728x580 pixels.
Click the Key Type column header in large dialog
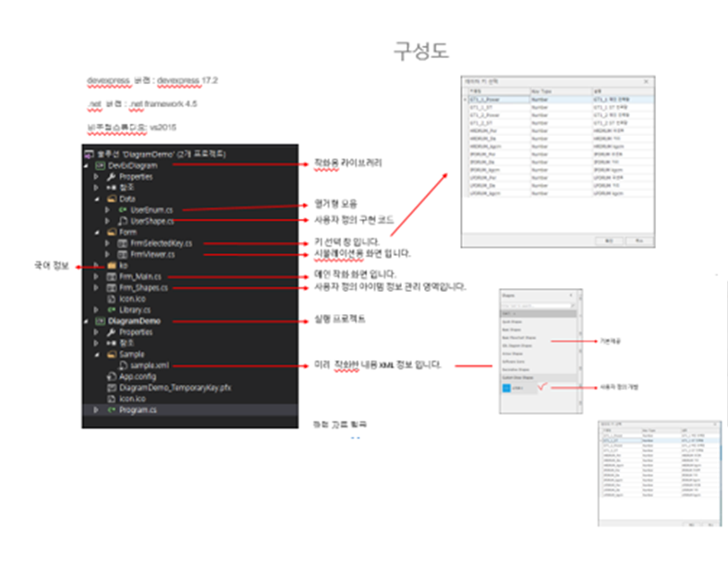[x=561, y=91]
